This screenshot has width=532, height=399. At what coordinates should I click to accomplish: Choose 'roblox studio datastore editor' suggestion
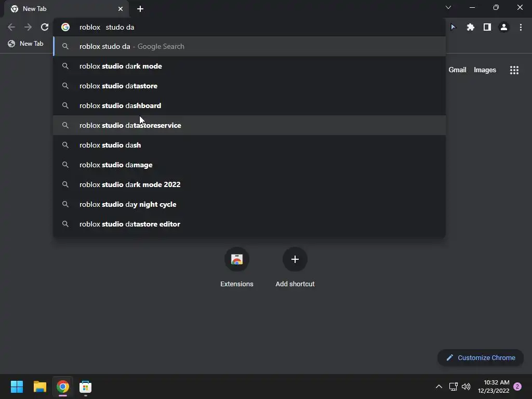click(x=249, y=224)
